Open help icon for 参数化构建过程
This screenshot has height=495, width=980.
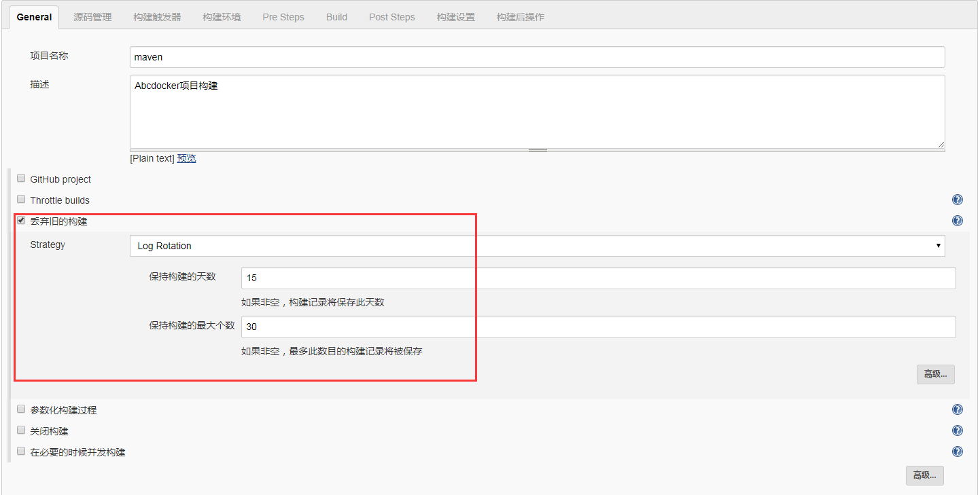(958, 409)
